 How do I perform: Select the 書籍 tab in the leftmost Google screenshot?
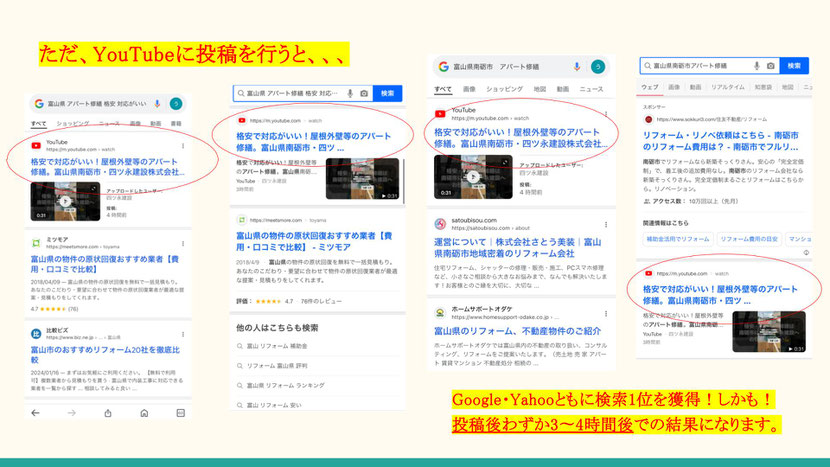(176, 123)
